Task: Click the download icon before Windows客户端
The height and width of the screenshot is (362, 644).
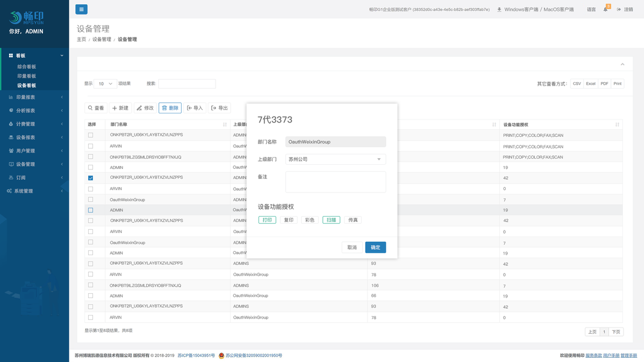Action: tap(499, 10)
